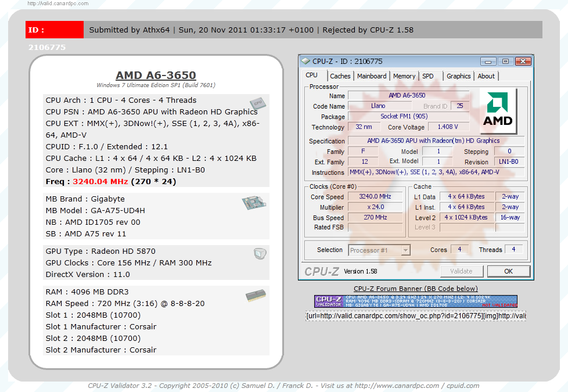Click the 'Slot 1 Manufacturer : Corsair' line
This screenshot has height=392, width=568.
[x=101, y=326]
